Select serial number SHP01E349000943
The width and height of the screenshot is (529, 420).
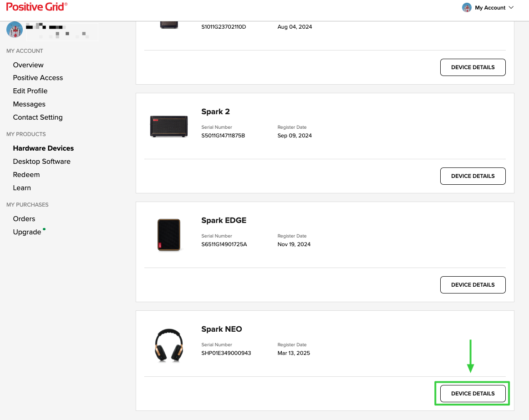click(x=226, y=353)
